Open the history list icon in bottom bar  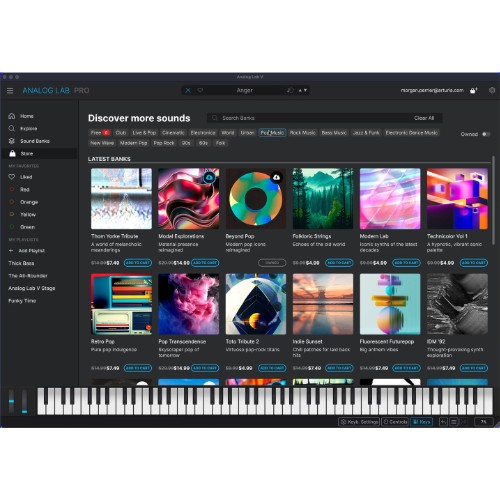(454, 422)
